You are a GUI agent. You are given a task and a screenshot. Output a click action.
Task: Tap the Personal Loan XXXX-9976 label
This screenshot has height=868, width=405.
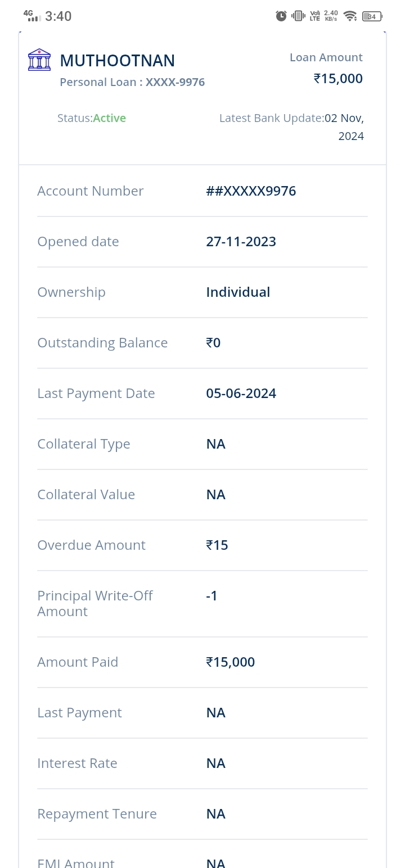coord(132,82)
